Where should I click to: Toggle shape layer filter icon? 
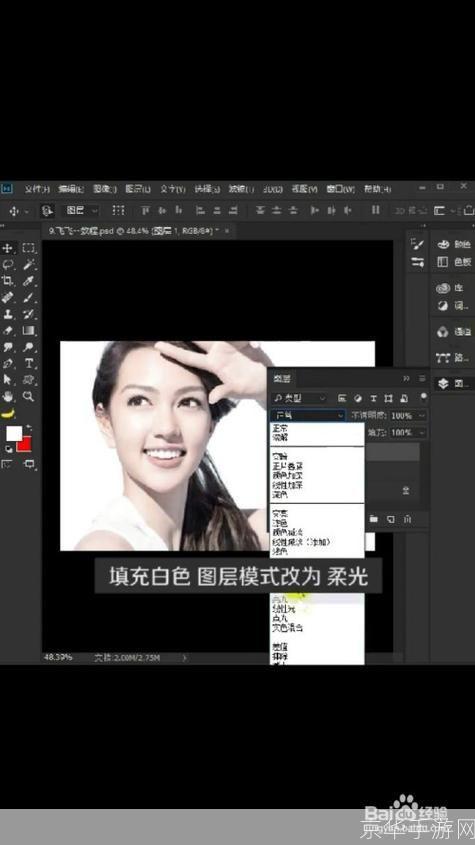[388, 399]
